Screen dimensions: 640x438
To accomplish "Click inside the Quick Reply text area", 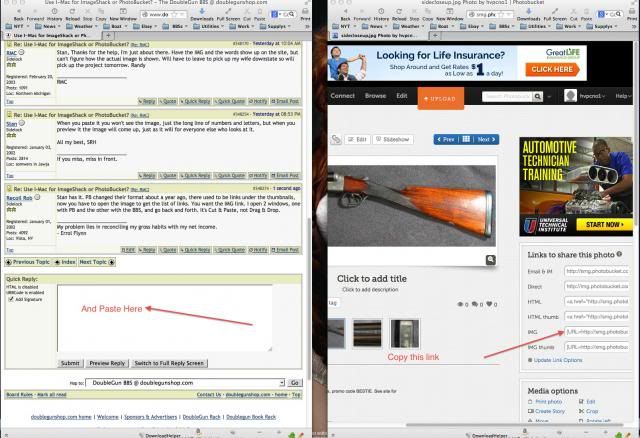I will 164,318.
